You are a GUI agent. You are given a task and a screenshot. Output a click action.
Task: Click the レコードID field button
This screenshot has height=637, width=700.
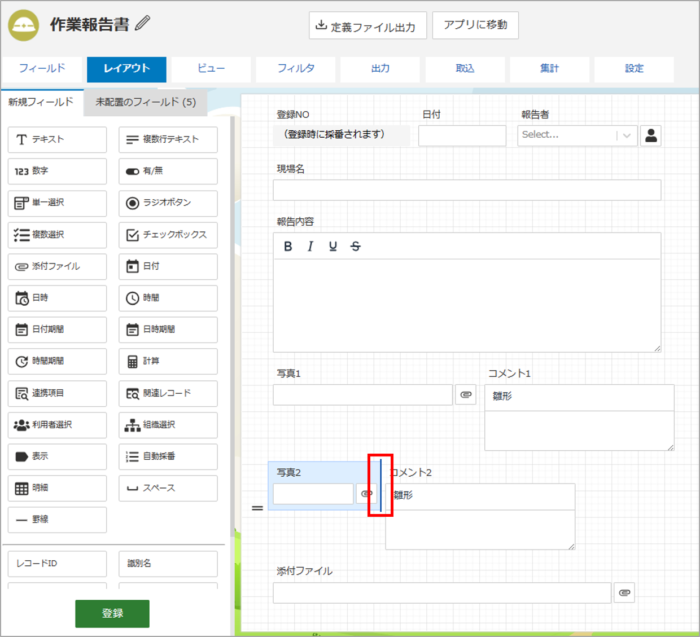(57, 564)
